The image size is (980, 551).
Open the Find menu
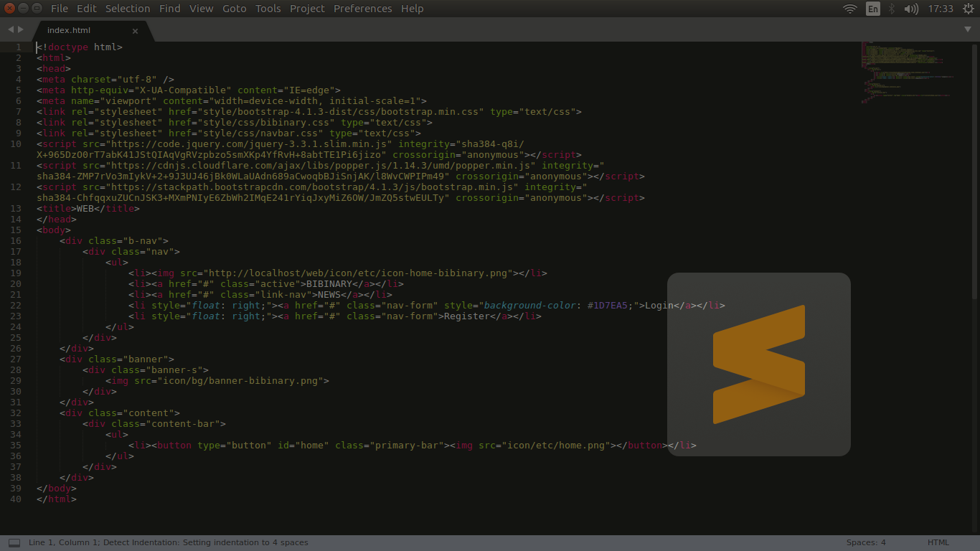click(169, 8)
